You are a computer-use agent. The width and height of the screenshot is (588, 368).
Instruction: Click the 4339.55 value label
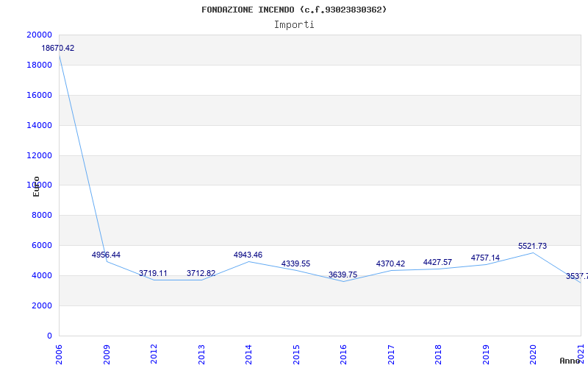pos(295,264)
